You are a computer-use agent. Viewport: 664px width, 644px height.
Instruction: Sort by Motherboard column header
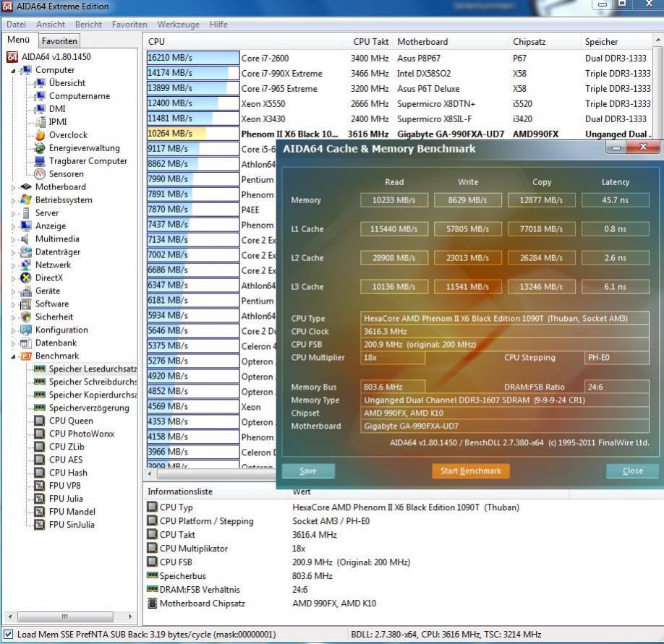[x=451, y=42]
